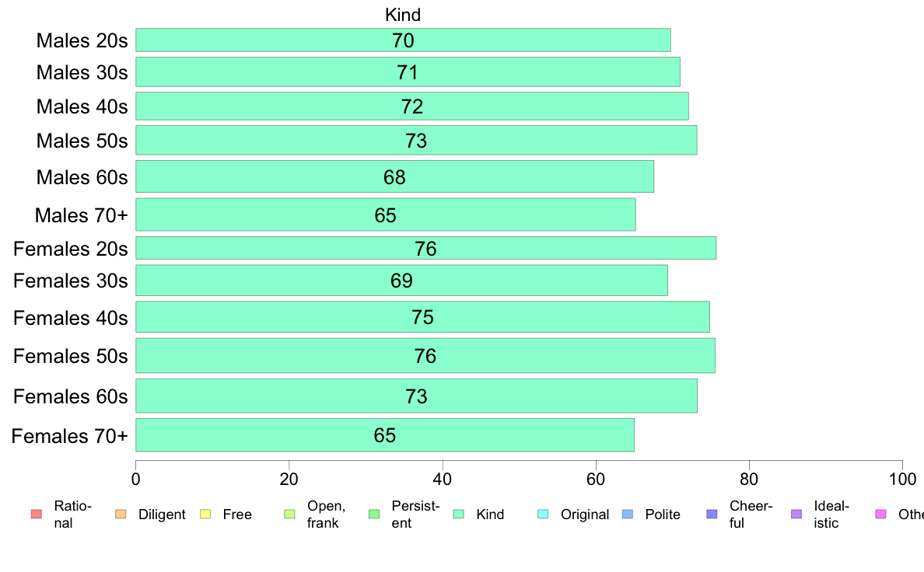Select the Cheerful legend swatch

click(712, 514)
